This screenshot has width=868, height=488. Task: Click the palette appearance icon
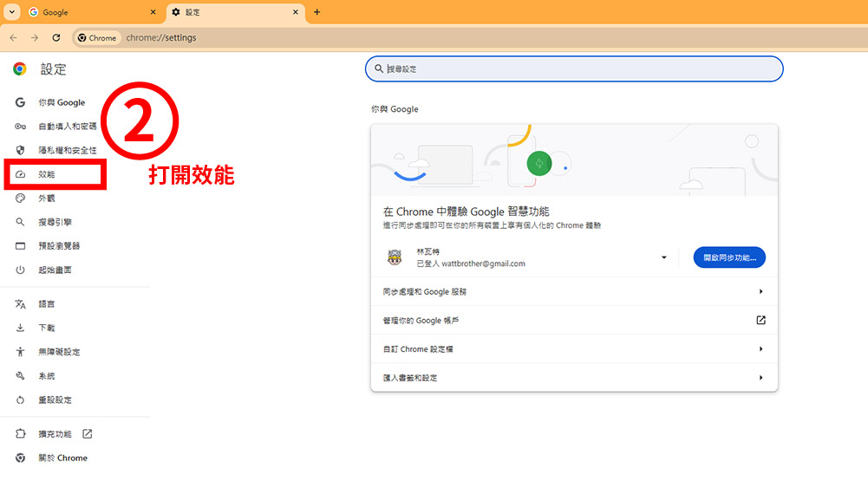tap(21, 198)
